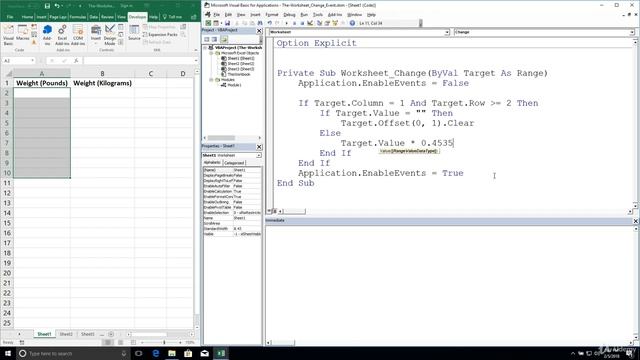Switch to Formulas ribbon tab
Image resolution: width=640 pixels, height=360 pixels.
click(x=78, y=17)
